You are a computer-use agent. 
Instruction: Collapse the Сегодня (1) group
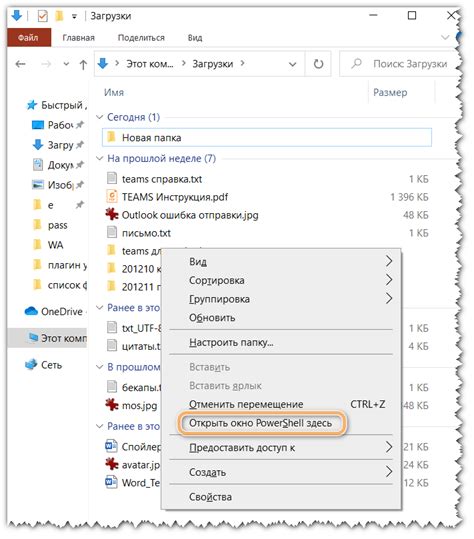click(x=99, y=117)
